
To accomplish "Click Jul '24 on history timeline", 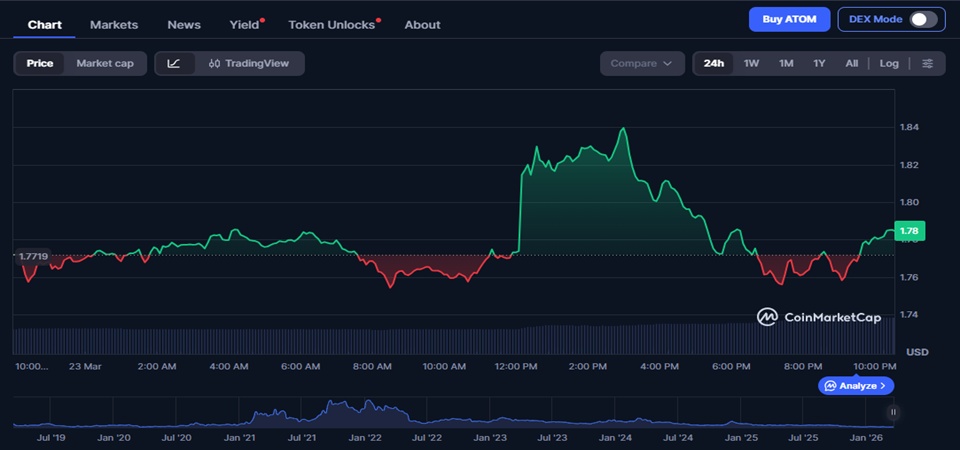I will tap(678, 438).
